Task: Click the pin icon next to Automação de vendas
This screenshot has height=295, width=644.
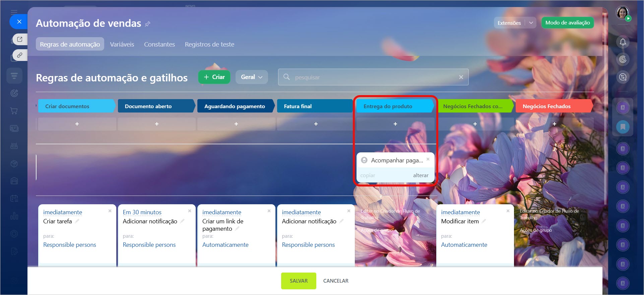Action: [147, 24]
